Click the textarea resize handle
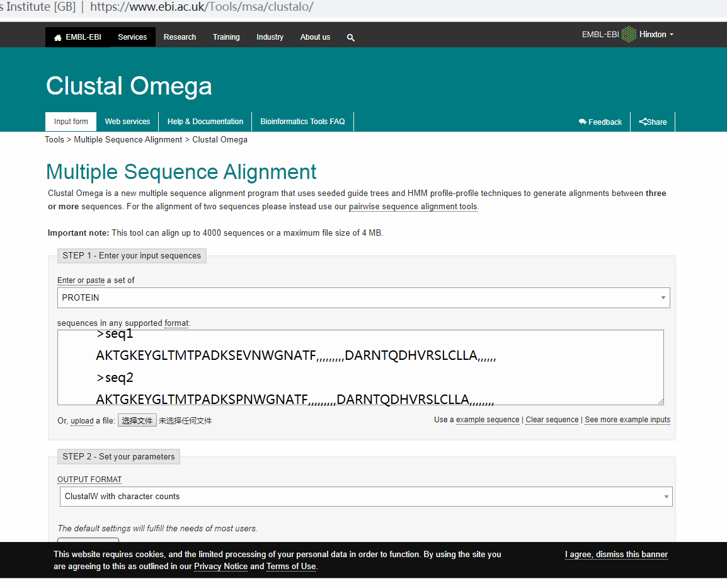727x588 pixels. coord(660,401)
